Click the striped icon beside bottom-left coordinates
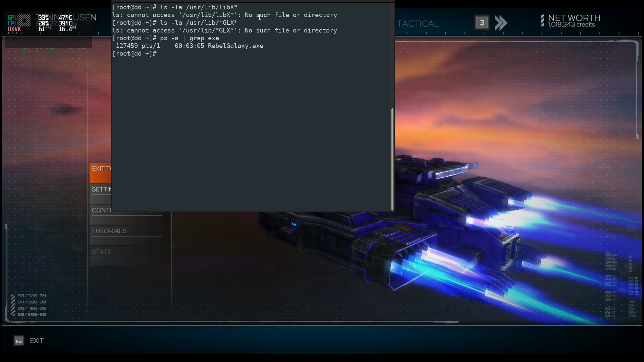The image size is (644, 362). [x=13, y=305]
